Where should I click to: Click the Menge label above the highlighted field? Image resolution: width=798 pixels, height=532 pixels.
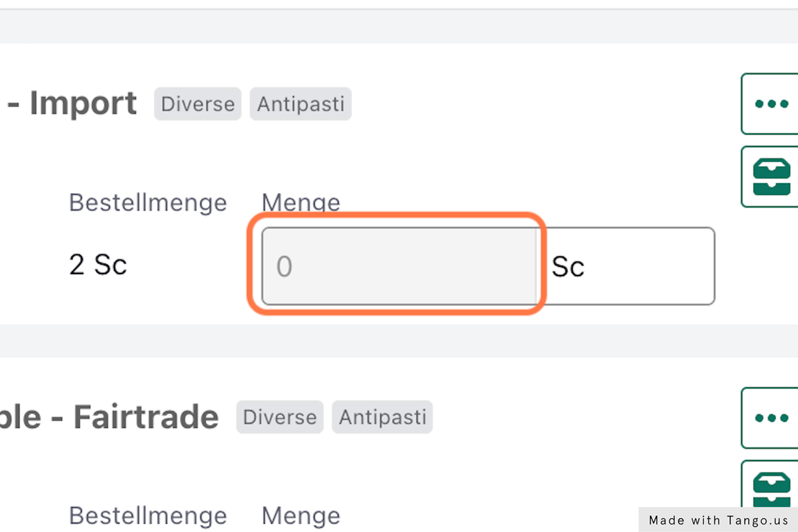click(x=301, y=202)
